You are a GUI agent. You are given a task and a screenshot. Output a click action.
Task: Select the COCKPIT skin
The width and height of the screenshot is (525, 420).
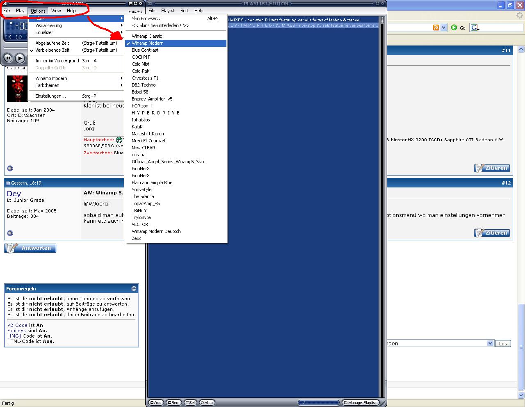176,57
